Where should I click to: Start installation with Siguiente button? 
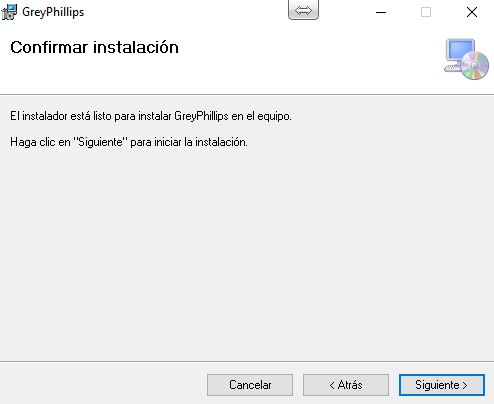[442, 385]
